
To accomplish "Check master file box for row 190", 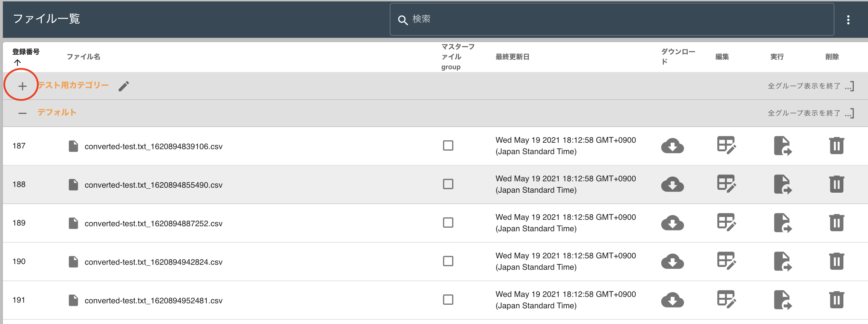I will pyautogui.click(x=448, y=261).
